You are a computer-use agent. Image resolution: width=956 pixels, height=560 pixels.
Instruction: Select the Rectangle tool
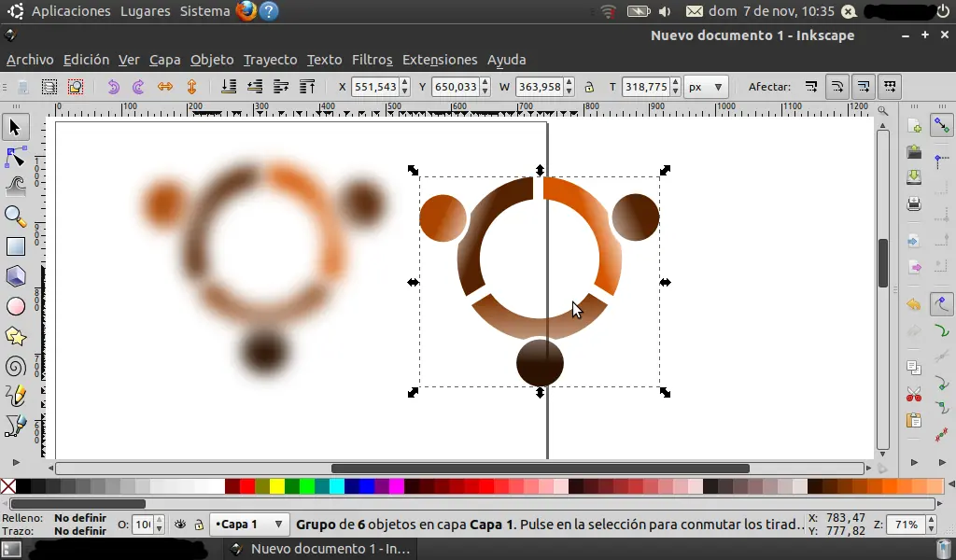pos(15,246)
